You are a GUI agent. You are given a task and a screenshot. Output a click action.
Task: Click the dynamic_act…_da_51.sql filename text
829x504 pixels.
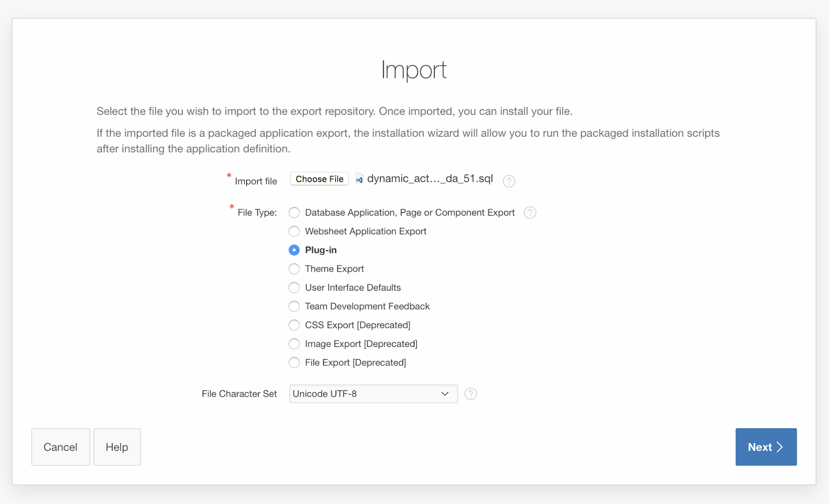click(x=430, y=178)
